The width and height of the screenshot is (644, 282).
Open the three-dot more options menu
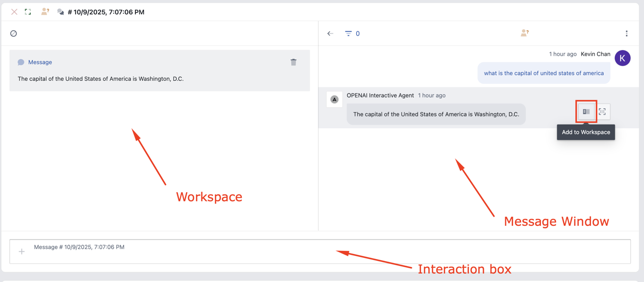point(627,34)
